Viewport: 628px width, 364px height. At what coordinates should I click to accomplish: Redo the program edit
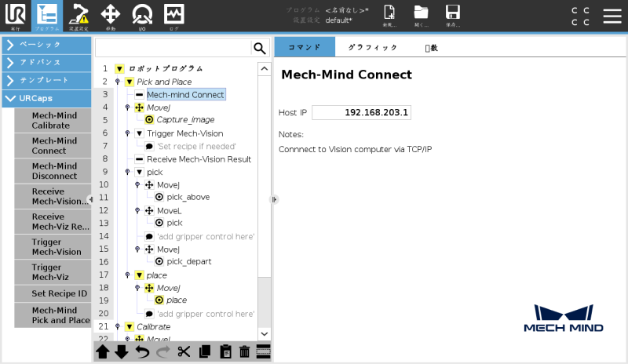coord(163,352)
